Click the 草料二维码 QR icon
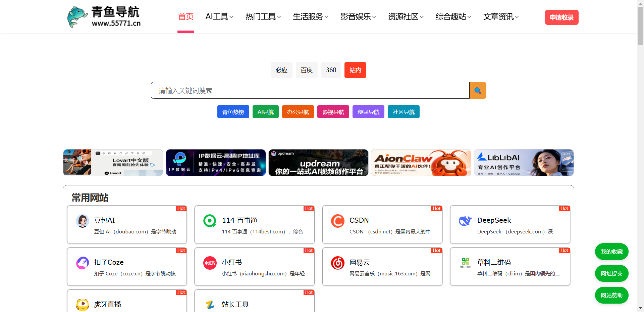Image resolution: width=644 pixels, height=312 pixels. [x=466, y=263]
